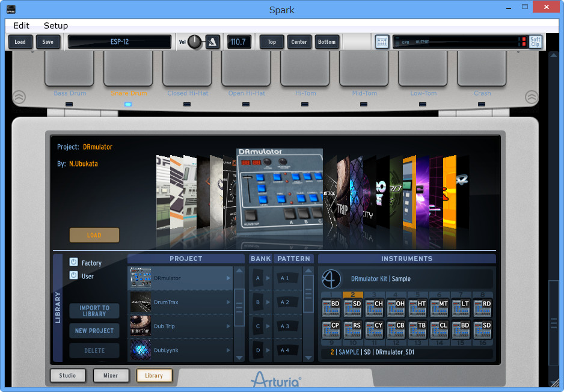Toggle the User library filter
The image size is (564, 392).
click(x=74, y=275)
